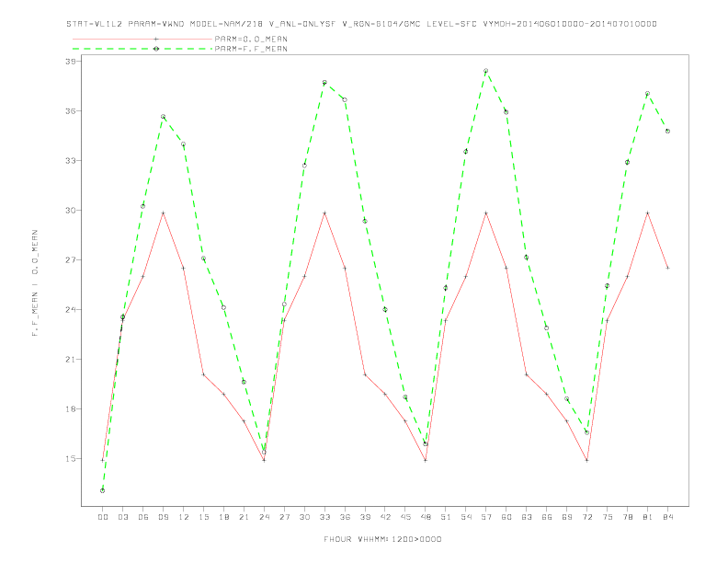Click red O.O_MEAN low marker at hour 72
Image resolution: width=728 pixels, height=563 pixels.
click(586, 460)
